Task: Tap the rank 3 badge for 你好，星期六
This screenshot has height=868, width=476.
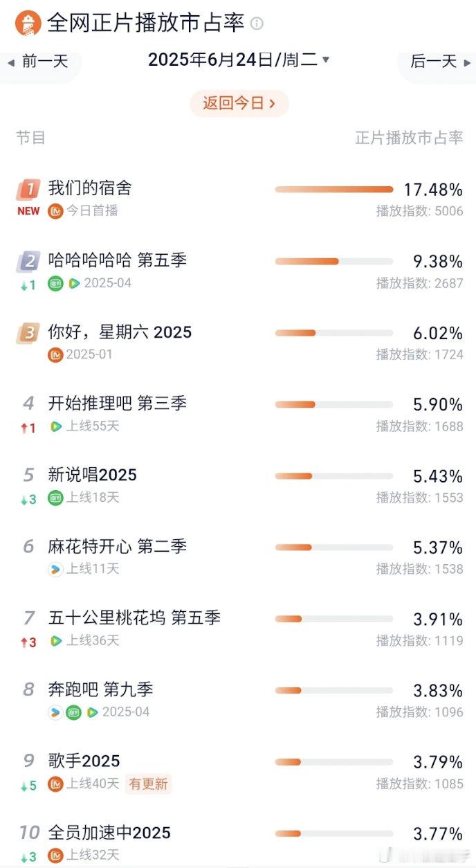Action: [x=29, y=333]
